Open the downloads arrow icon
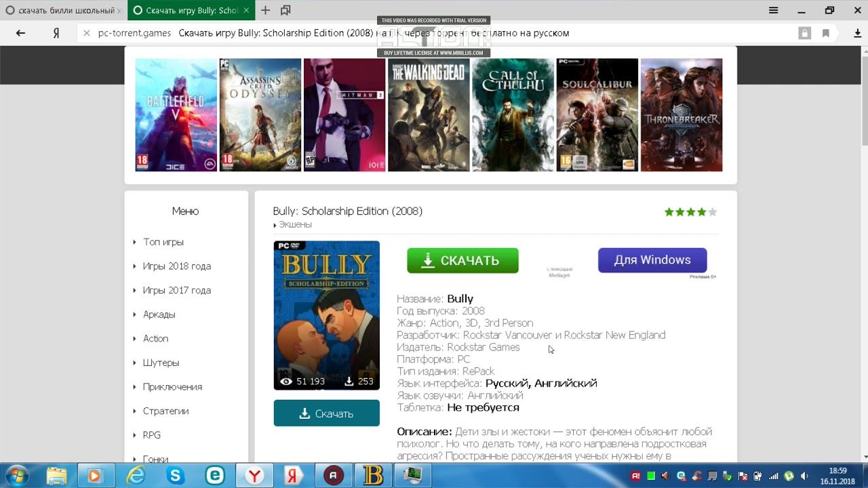This screenshot has height=488, width=868. coord(857,33)
